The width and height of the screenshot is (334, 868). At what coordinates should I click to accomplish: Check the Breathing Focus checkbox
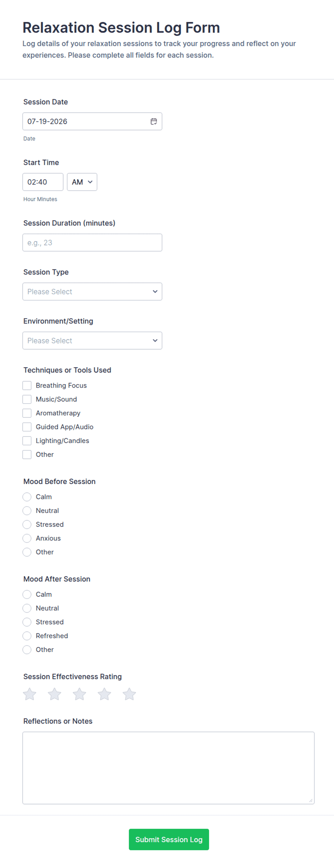(27, 385)
